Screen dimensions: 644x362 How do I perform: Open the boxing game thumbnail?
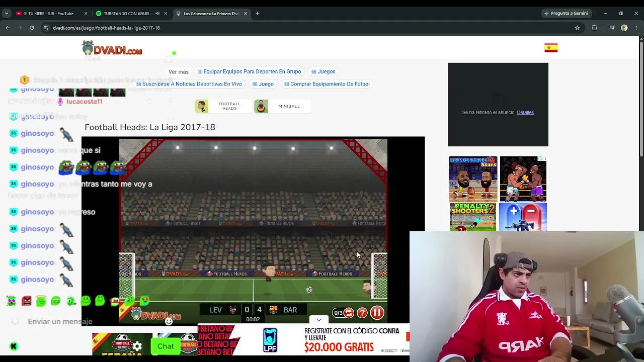coord(523,179)
